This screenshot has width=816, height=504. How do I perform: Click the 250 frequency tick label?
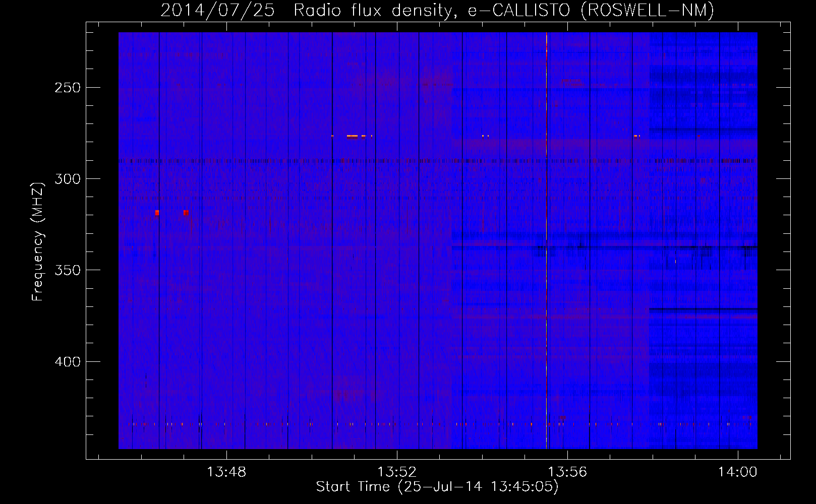[x=68, y=88]
